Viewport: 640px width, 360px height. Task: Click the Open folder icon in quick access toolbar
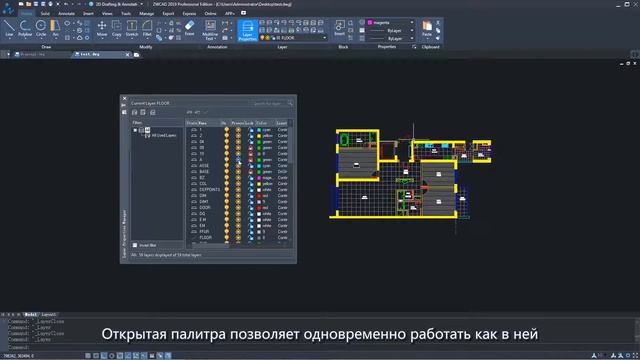pyautogui.click(x=28, y=4)
